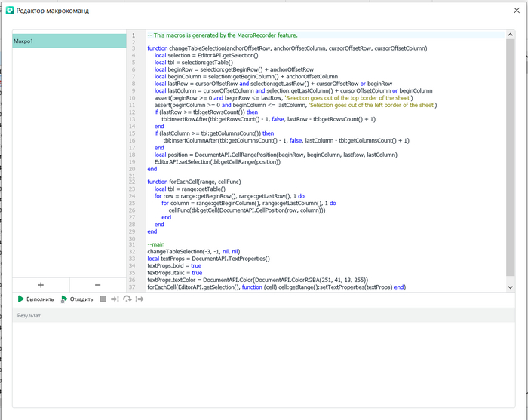The height and width of the screenshot is (420, 528).
Task: Click the --main comment line
Action: click(x=156, y=244)
